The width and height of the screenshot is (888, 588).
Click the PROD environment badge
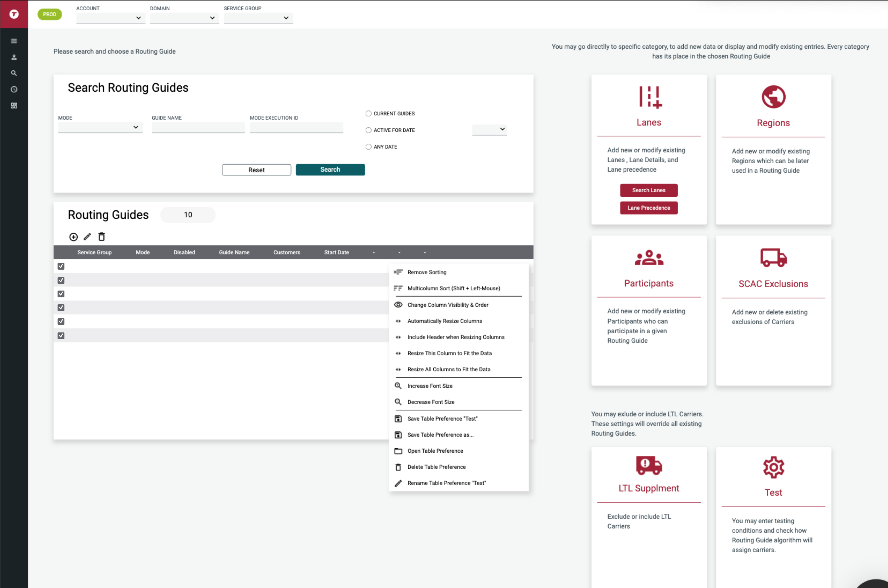[49, 14]
